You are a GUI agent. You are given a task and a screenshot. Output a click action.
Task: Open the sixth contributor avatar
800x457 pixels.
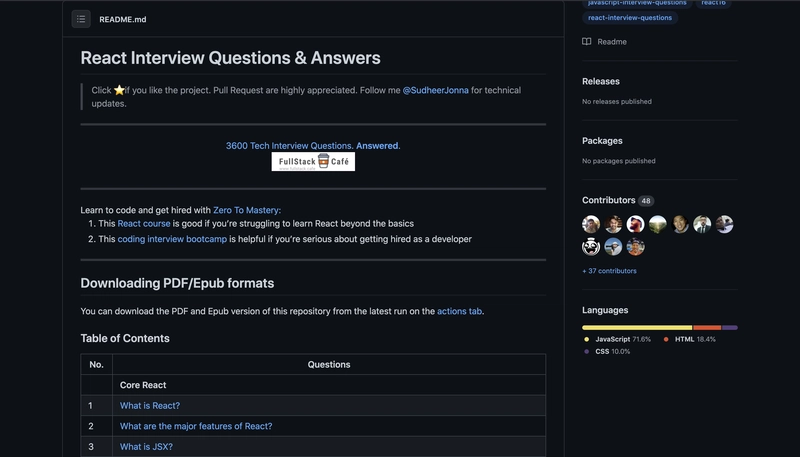[x=702, y=224]
